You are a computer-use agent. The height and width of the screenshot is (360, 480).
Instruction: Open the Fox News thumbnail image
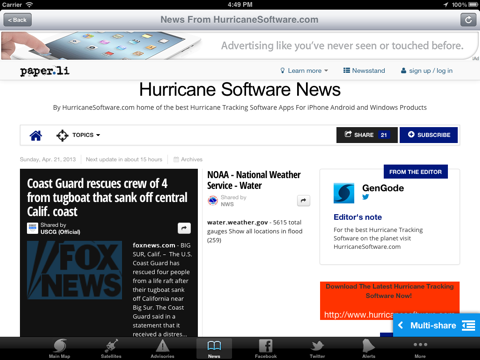74,270
